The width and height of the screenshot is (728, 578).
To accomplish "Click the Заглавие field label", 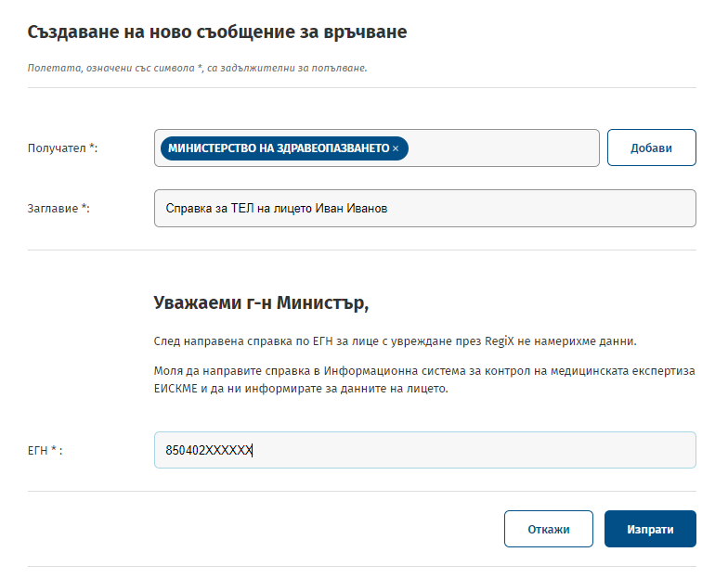I will 58,208.
